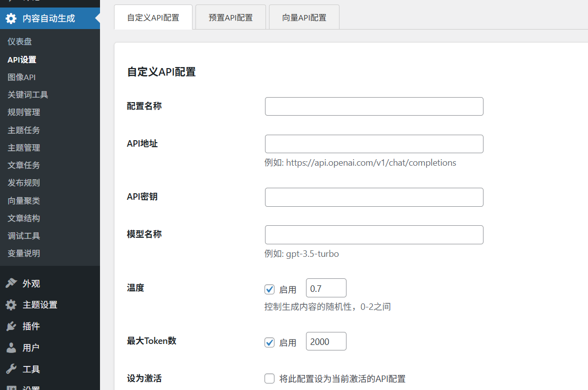
Task: Click the 内容自动生成 gear icon
Action: pos(11,19)
